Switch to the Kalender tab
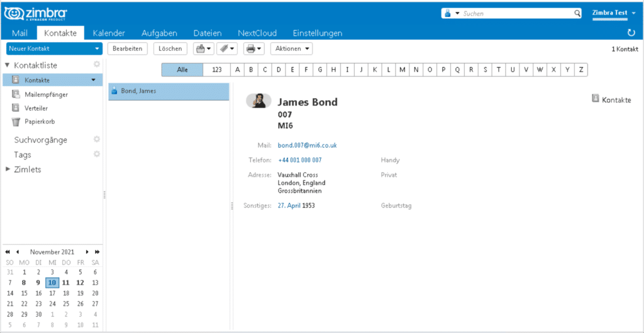This screenshot has width=644, height=333. click(x=109, y=33)
